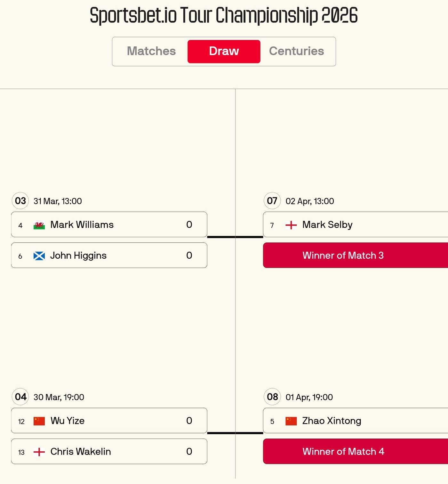This screenshot has height=484, width=448.
Task: Open the Centuries tab
Action: (296, 51)
